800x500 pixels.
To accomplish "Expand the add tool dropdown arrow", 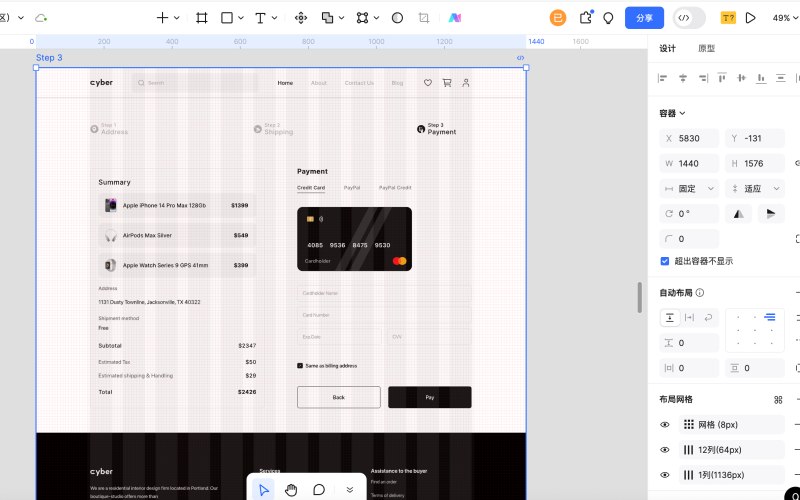I will (x=177, y=18).
